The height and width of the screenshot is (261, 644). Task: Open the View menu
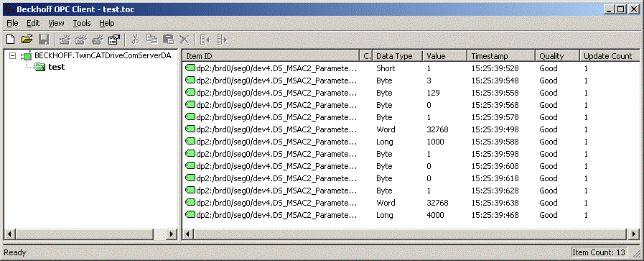pos(56,24)
